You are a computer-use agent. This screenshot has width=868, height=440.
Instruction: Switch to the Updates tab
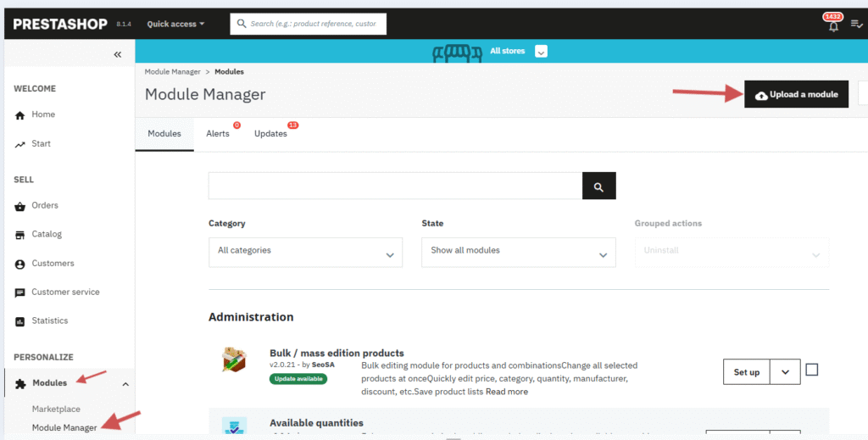tap(270, 134)
